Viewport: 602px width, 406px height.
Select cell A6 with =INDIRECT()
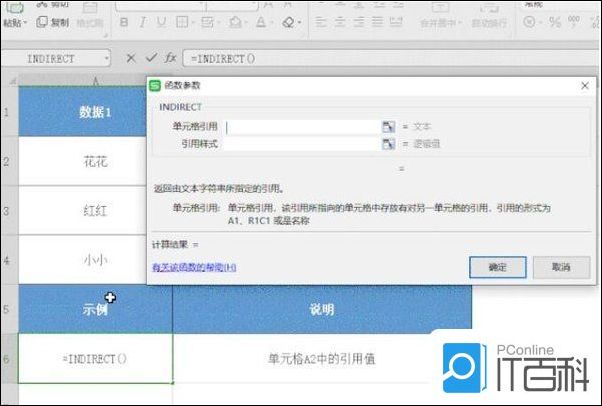(x=96, y=358)
